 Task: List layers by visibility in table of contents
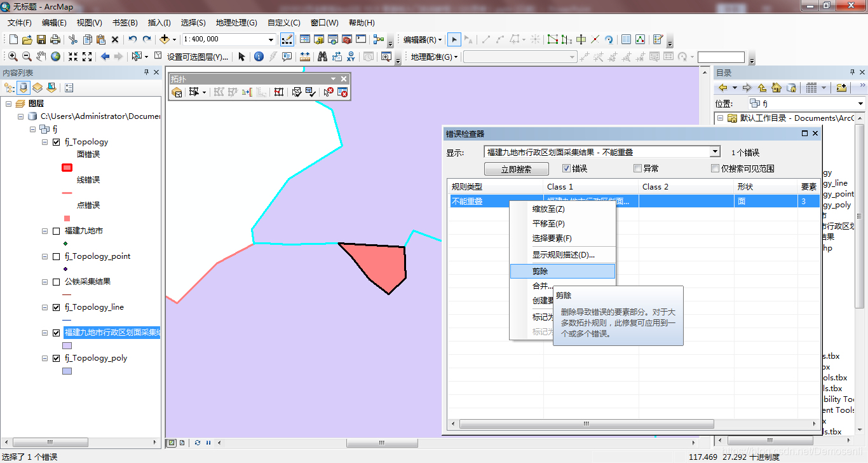pos(37,88)
